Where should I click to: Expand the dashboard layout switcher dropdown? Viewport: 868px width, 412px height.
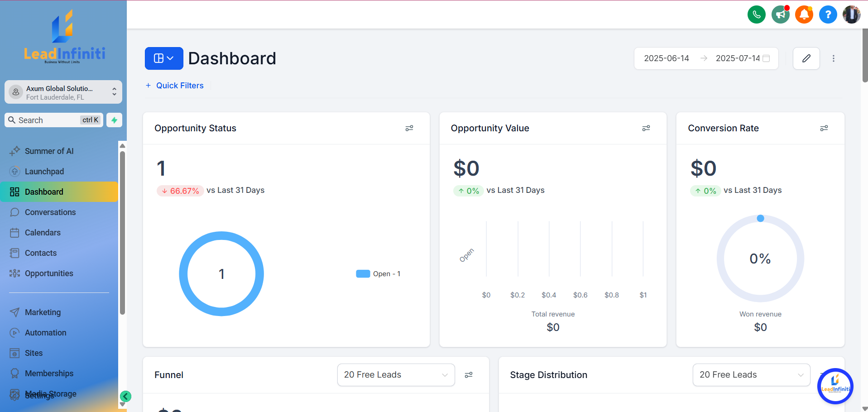[x=164, y=58]
